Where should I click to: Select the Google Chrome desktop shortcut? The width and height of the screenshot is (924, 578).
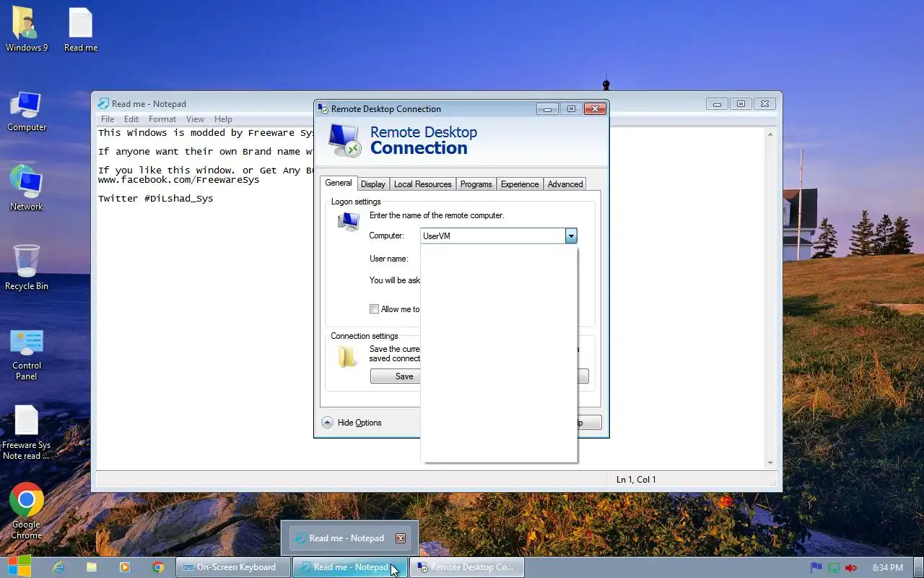[x=27, y=511]
